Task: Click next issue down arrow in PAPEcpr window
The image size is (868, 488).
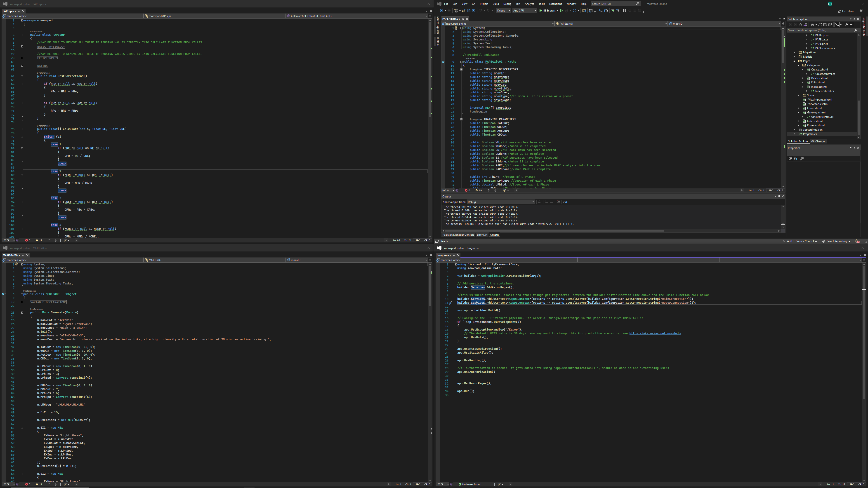Action: coord(56,240)
